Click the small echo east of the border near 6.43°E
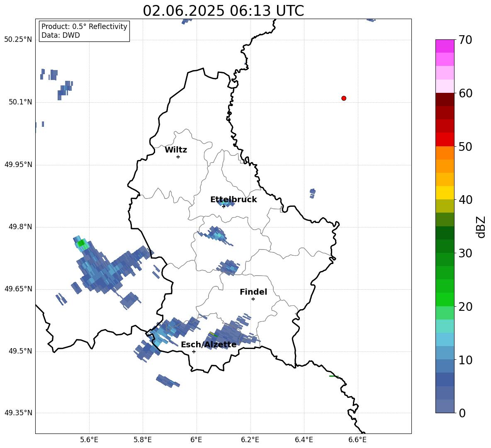Screen dimensions: 491x448 click(312, 193)
